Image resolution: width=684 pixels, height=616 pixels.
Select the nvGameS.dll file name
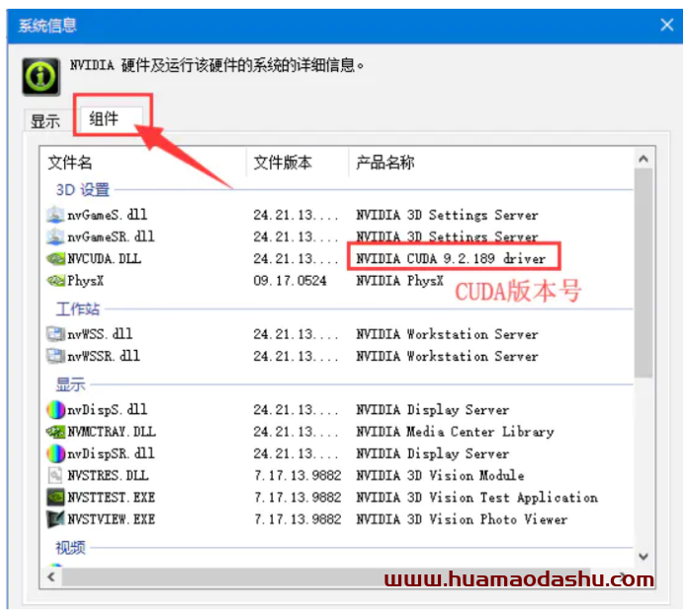coord(108,215)
